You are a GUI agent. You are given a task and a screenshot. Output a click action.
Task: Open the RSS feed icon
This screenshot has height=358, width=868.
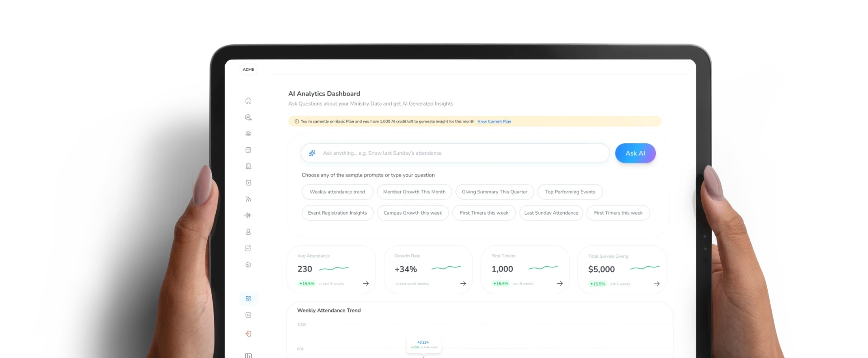tap(248, 199)
